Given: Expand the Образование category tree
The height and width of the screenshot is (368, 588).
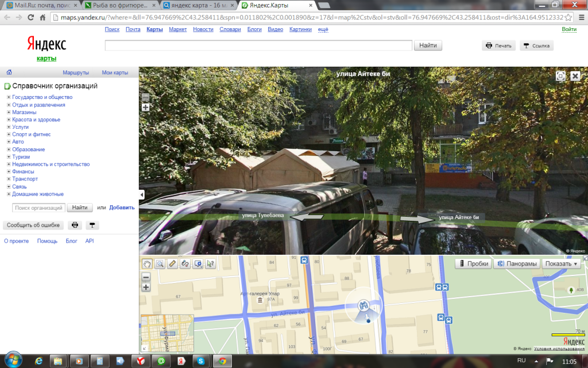Looking at the screenshot, I should click(x=9, y=149).
